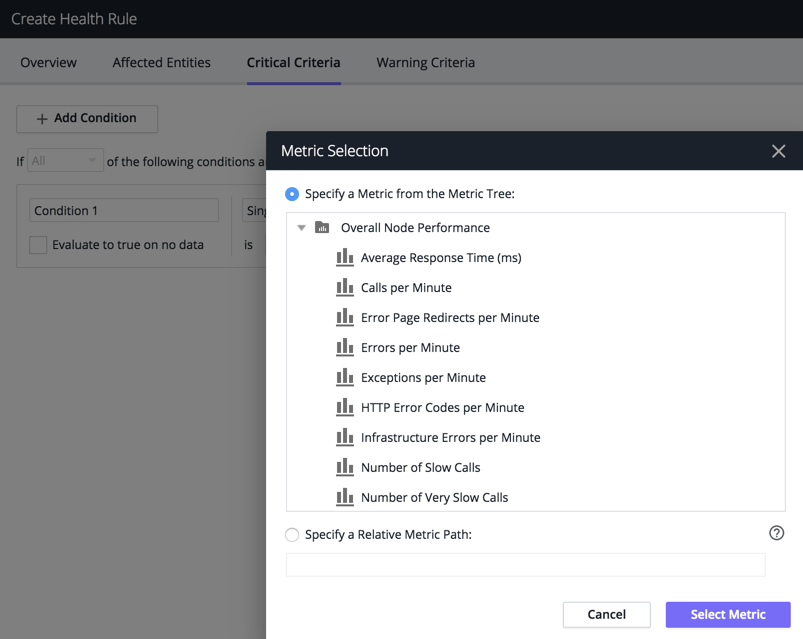
Task: Select the Overall Node Performance label
Action: tap(415, 227)
